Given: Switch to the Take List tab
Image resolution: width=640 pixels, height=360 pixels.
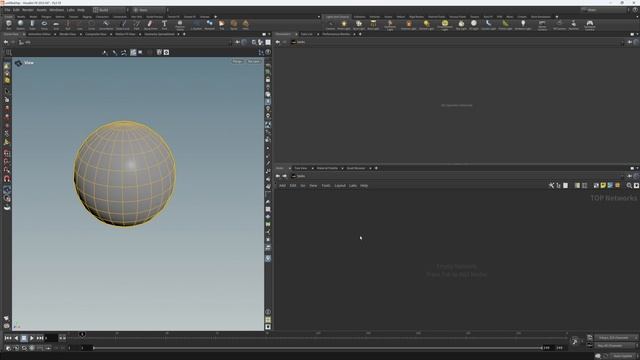Looking at the screenshot, I should [307, 34].
